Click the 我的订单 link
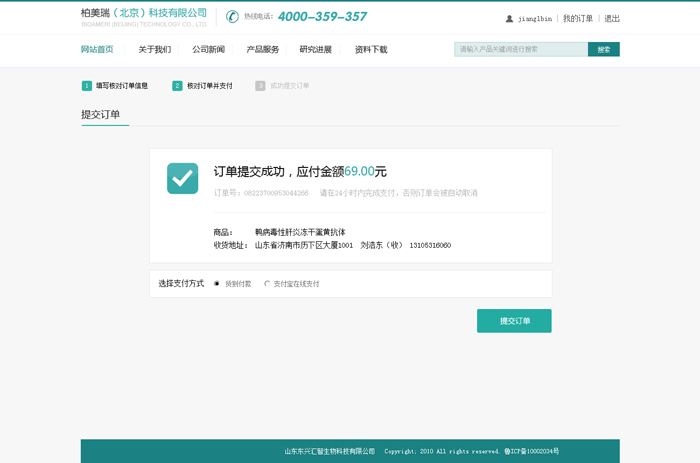This screenshot has height=463, width=700. (x=578, y=19)
